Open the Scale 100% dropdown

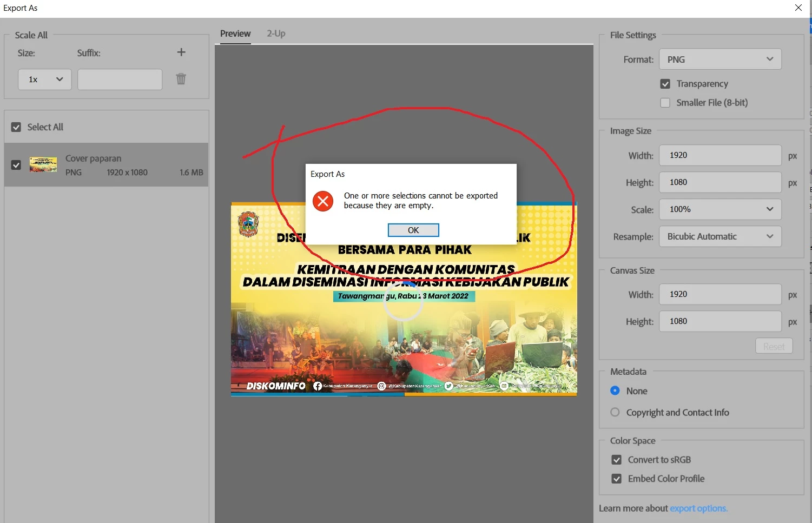click(720, 209)
